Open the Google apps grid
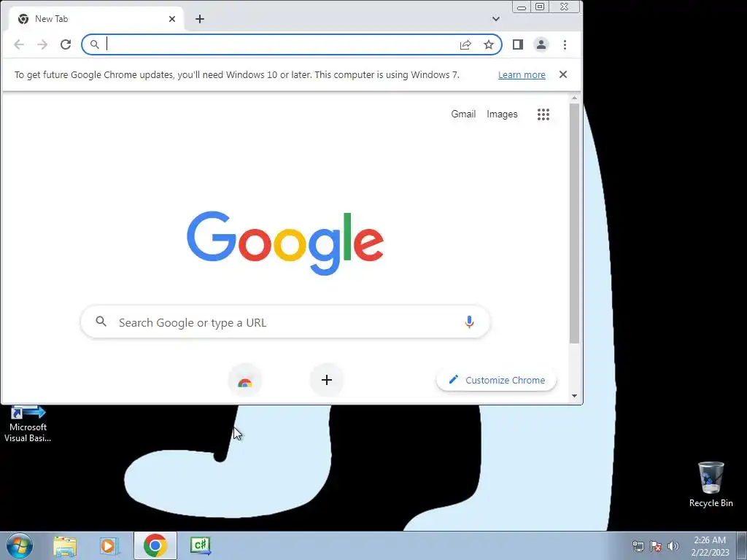The height and width of the screenshot is (560, 747). pos(543,114)
